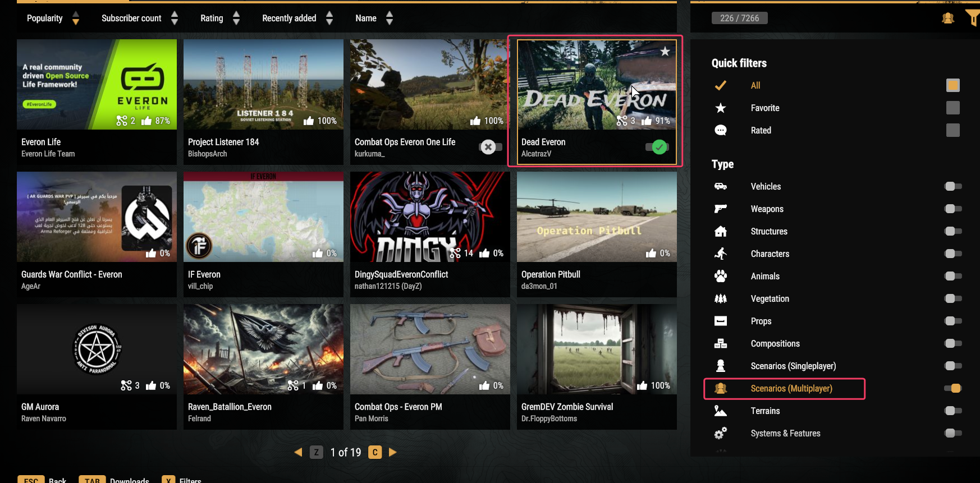The height and width of the screenshot is (483, 980).
Task: Click the All checkmark filter icon
Action: [721, 85]
